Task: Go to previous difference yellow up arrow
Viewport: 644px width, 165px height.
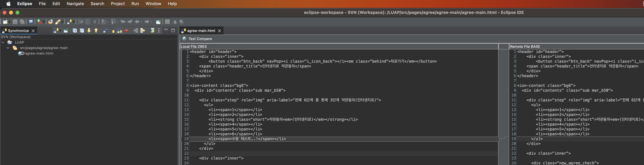Action: pos(96,31)
